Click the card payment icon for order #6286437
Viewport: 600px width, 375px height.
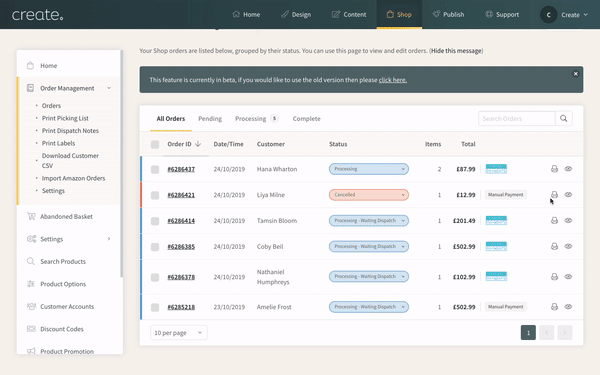point(496,169)
